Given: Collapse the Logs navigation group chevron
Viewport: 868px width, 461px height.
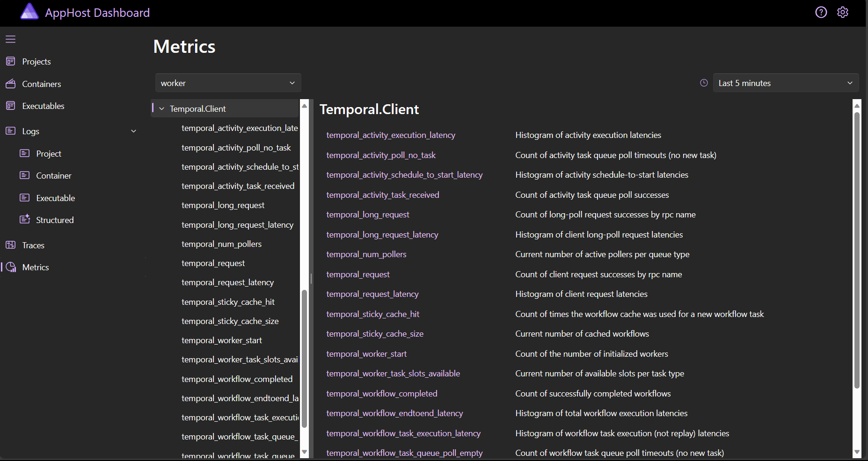Looking at the screenshot, I should 133,131.
